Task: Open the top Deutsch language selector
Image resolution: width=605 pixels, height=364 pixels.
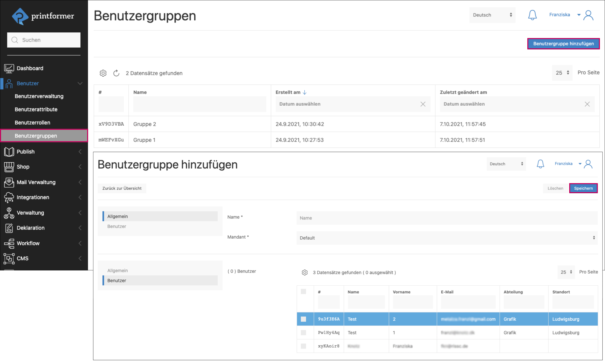Action: 492,15
